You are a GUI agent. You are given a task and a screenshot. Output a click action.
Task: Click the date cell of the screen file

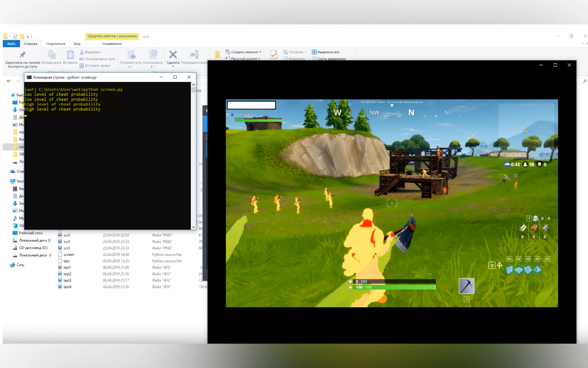click(x=116, y=255)
